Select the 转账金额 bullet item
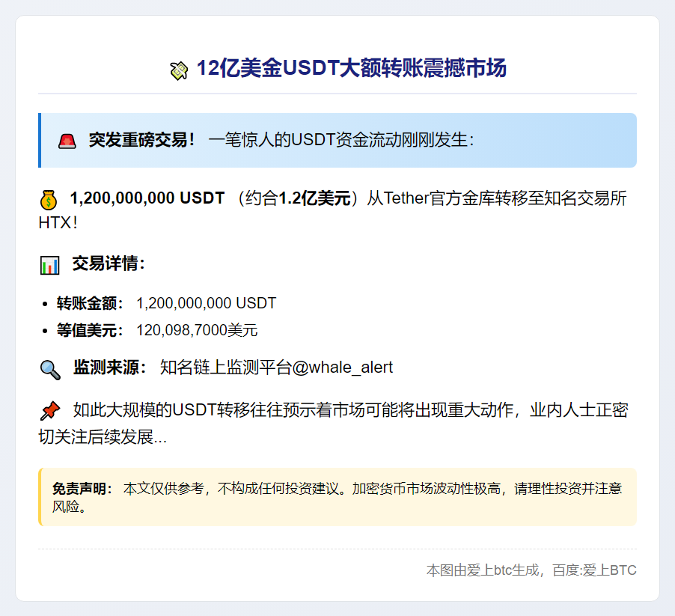The width and height of the screenshot is (675, 616). pyautogui.click(x=166, y=303)
